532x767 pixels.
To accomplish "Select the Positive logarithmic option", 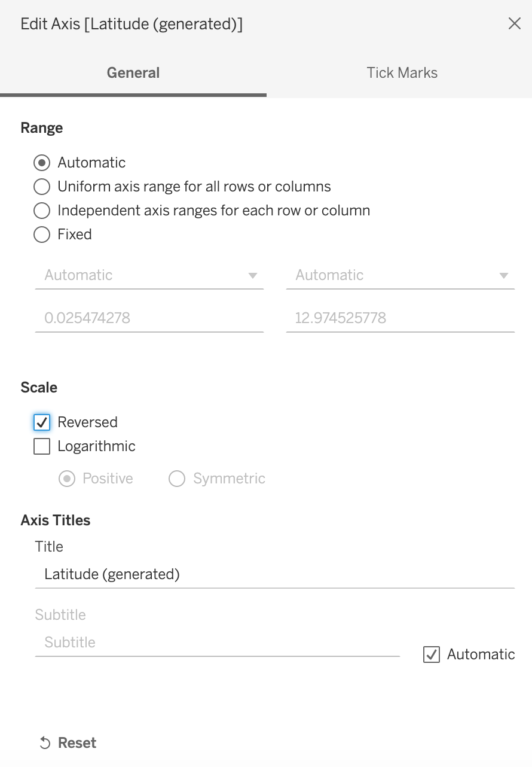I will click(x=67, y=479).
